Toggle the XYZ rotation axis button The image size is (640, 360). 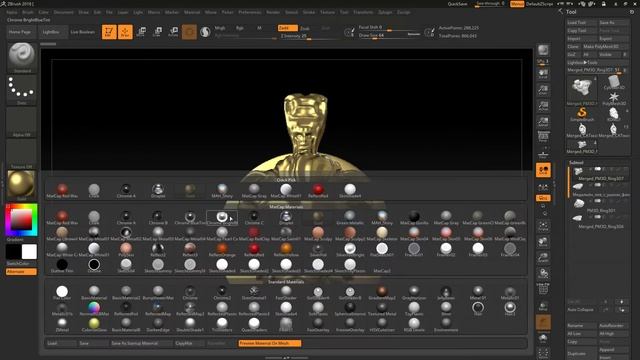click(543, 198)
